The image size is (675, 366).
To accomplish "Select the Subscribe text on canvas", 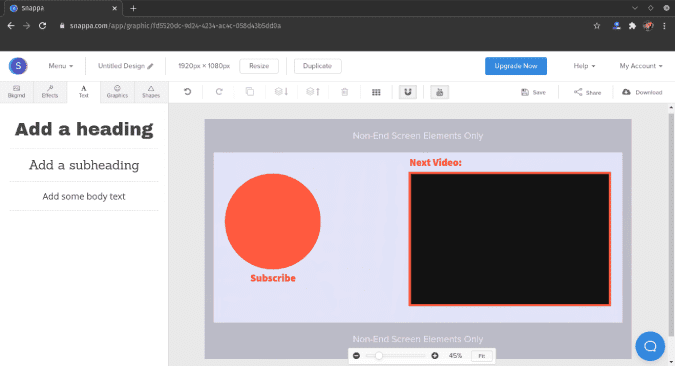I will (273, 278).
